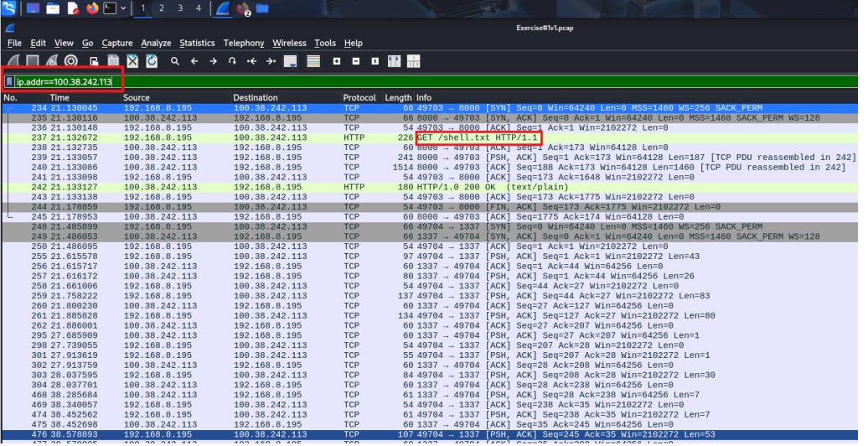868x446 pixels.
Task: Open the file manager from the panel
Action: (x=53, y=8)
